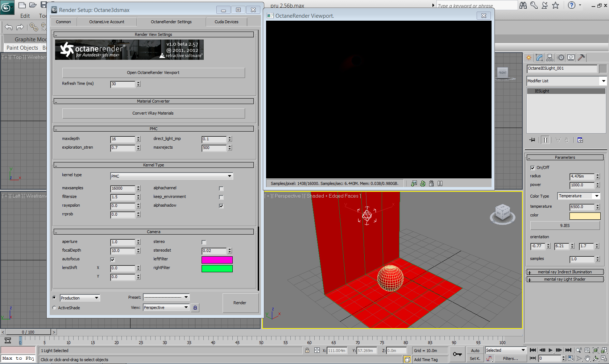The image size is (609, 364).
Task: Enable the keep_environment checkbox
Action: coord(221,197)
